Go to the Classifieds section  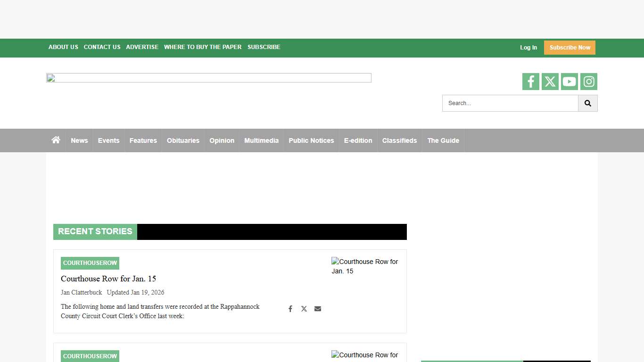click(399, 140)
